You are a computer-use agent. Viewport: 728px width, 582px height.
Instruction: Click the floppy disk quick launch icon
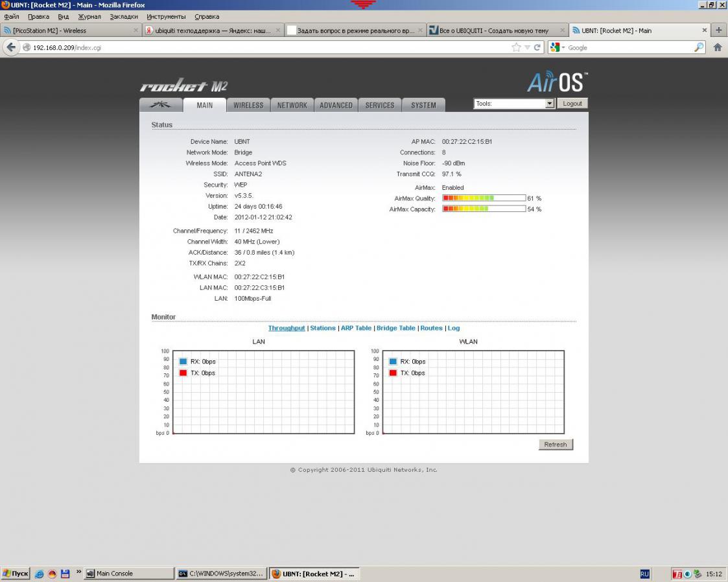pyautogui.click(x=65, y=574)
